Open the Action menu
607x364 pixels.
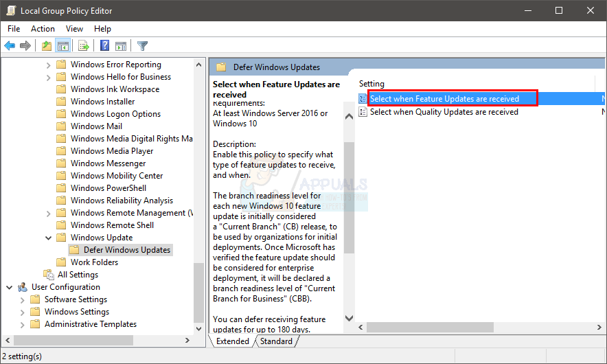pyautogui.click(x=43, y=29)
